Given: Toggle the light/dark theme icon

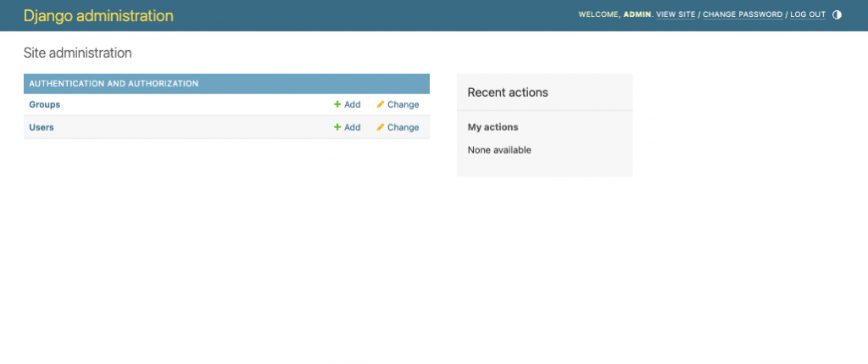Looking at the screenshot, I should click(x=837, y=15).
